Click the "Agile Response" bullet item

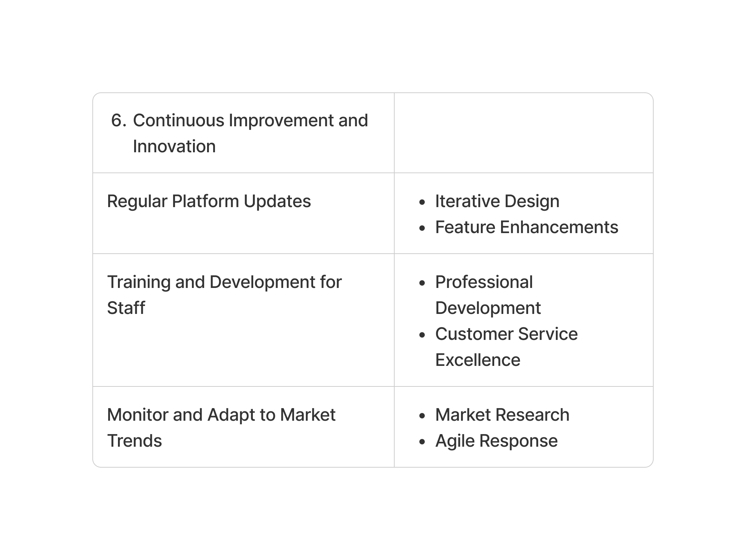tap(496, 441)
